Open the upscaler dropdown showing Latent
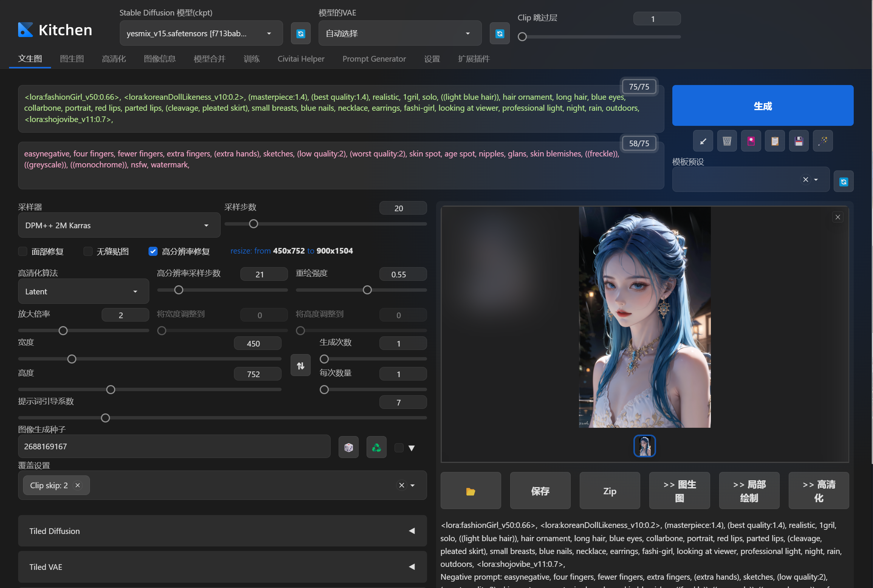This screenshot has width=873, height=588. point(84,291)
